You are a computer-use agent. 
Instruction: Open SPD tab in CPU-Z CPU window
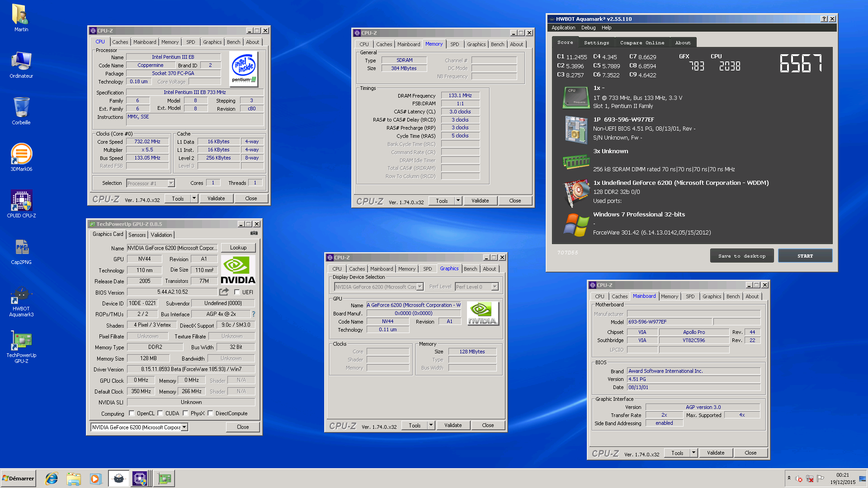[191, 42]
